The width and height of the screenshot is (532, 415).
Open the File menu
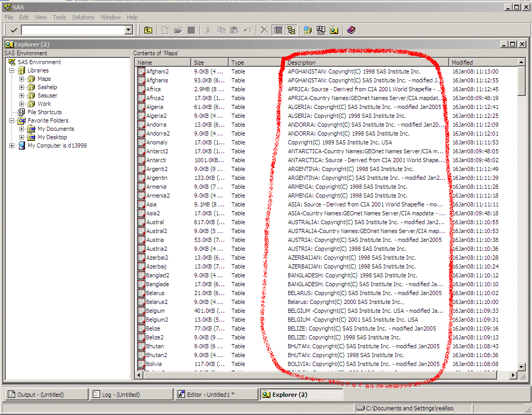click(x=9, y=17)
